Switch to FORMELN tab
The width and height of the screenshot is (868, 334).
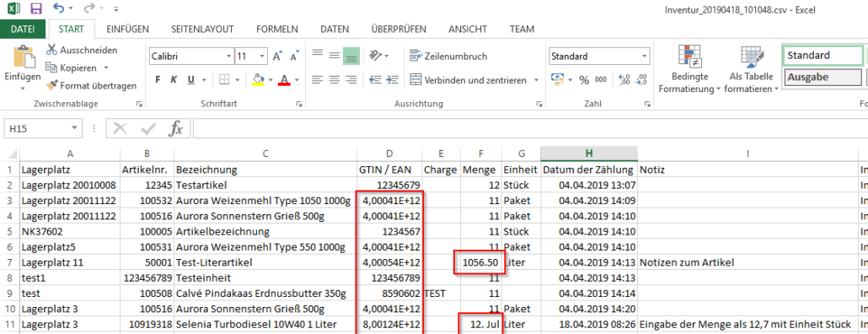(276, 29)
